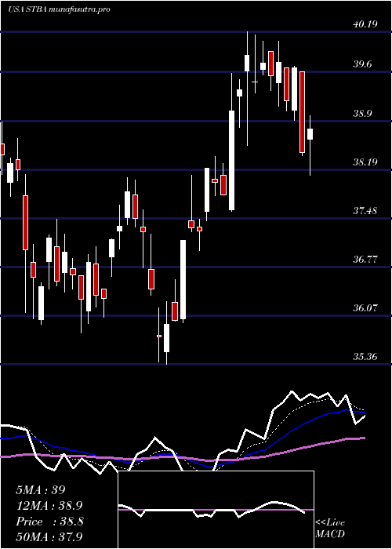Click the tall red candle near 39.6
Screen dimensions: 392x549
303,112
